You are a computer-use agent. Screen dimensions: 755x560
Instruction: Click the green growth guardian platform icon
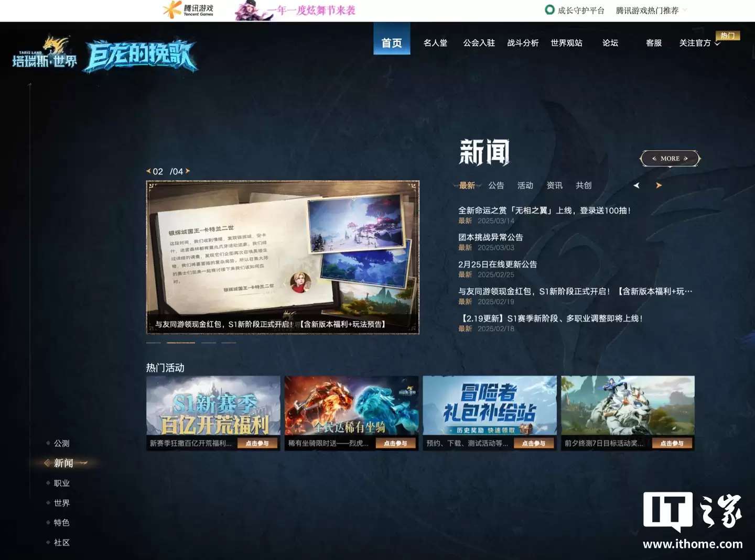(549, 10)
